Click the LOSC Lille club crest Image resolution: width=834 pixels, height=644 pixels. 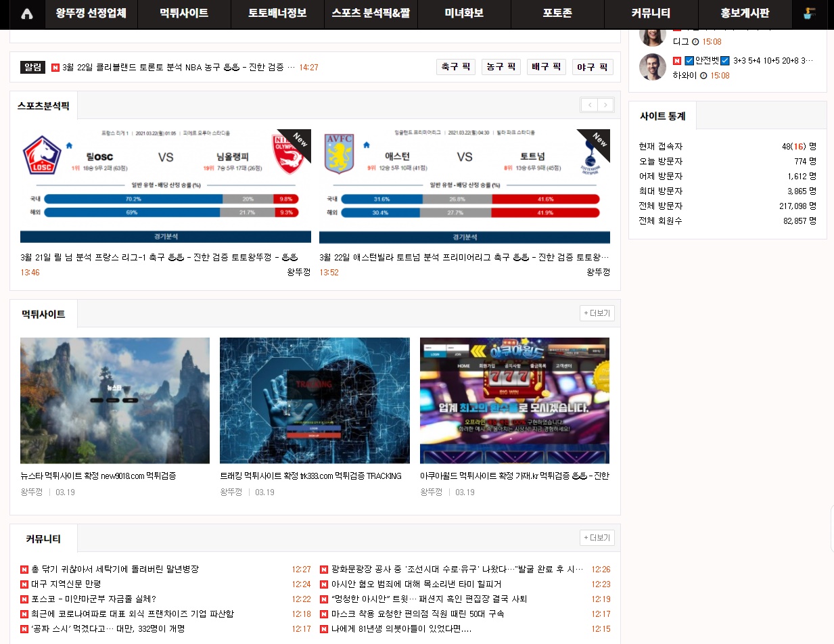click(x=42, y=155)
